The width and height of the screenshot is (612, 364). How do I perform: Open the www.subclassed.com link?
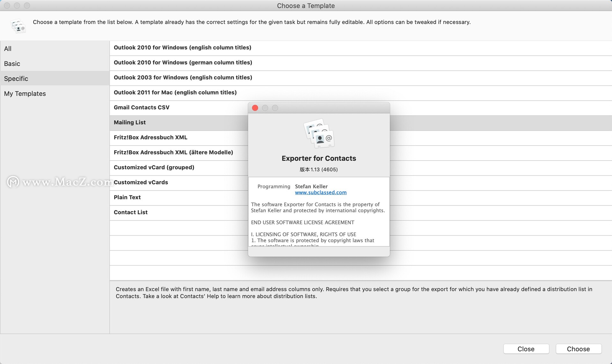pyautogui.click(x=321, y=193)
